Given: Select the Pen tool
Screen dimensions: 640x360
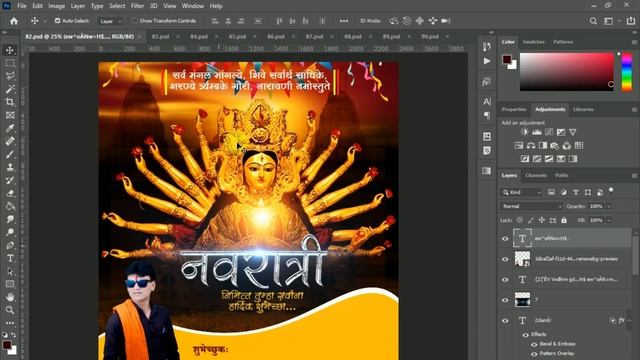Looking at the screenshot, I should tap(10, 245).
